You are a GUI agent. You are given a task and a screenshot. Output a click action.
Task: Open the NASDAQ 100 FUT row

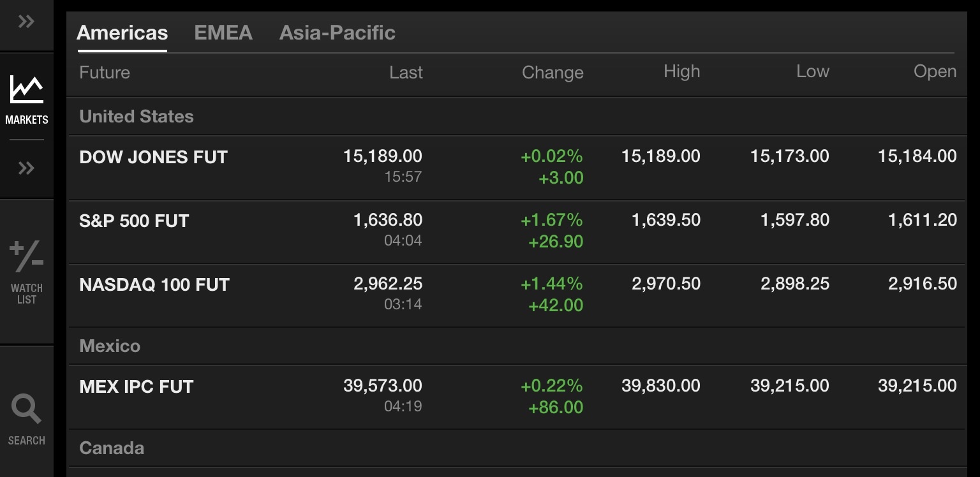coord(154,285)
